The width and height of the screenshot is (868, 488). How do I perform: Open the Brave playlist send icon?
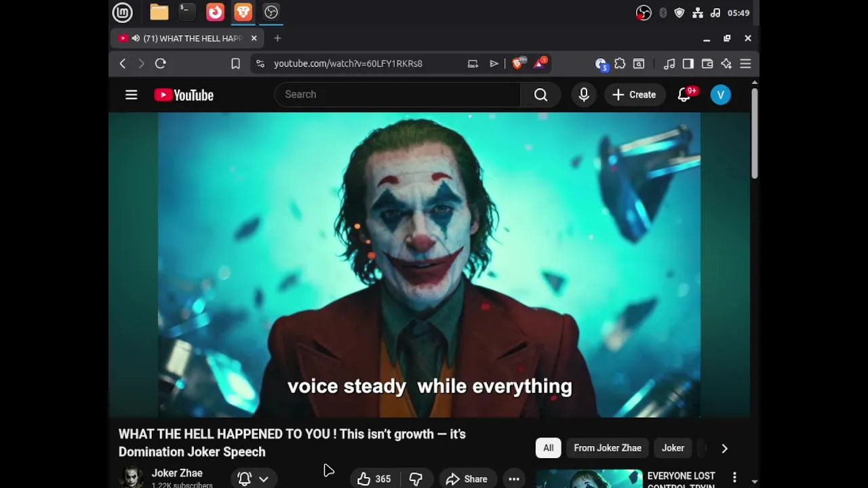point(494,64)
